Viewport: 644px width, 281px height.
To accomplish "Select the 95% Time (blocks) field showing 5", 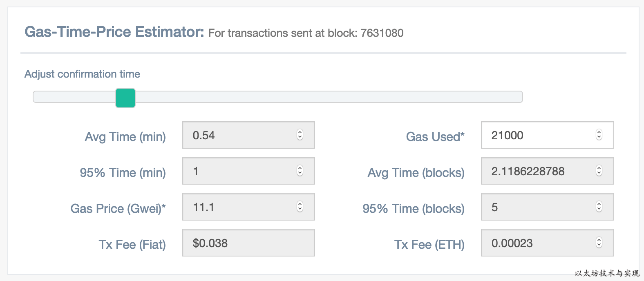I will (x=539, y=207).
